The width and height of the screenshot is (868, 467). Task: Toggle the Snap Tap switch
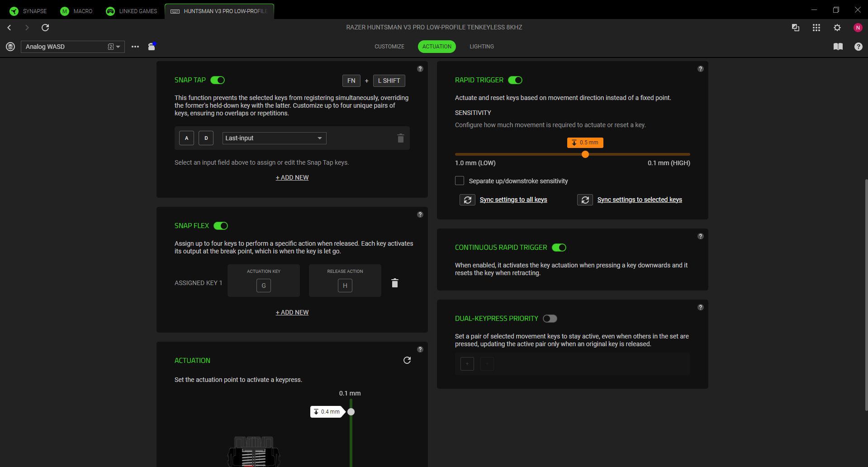point(218,80)
